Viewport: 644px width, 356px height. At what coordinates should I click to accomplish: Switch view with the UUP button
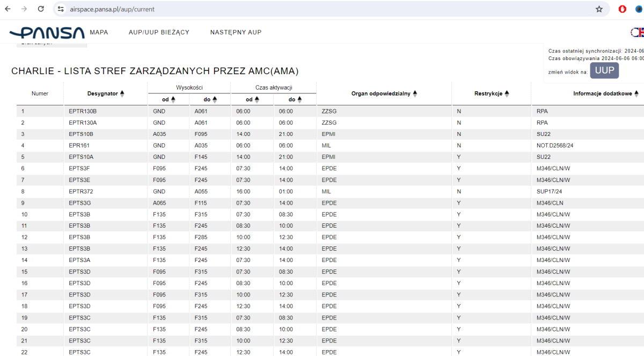coord(604,71)
